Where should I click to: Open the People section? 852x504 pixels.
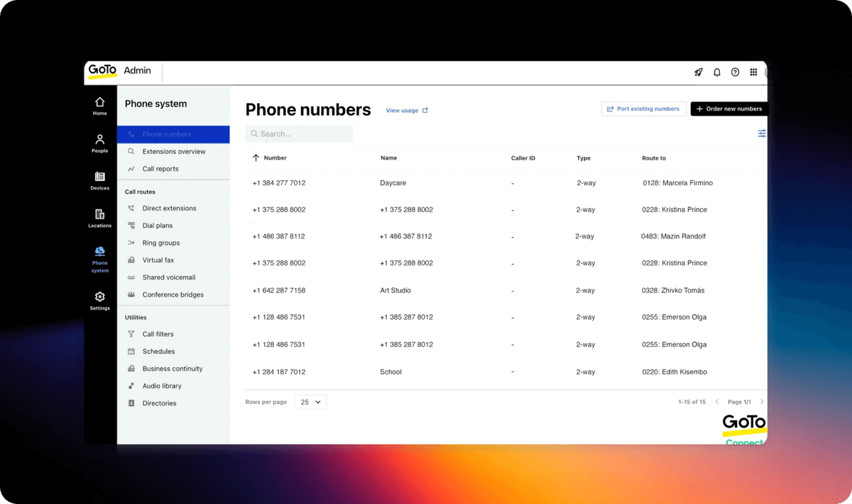click(100, 143)
